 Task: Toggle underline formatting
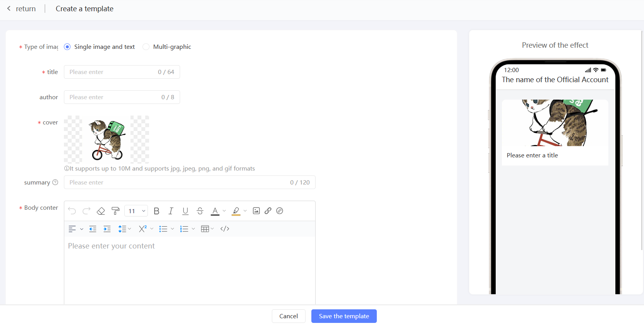(185, 211)
